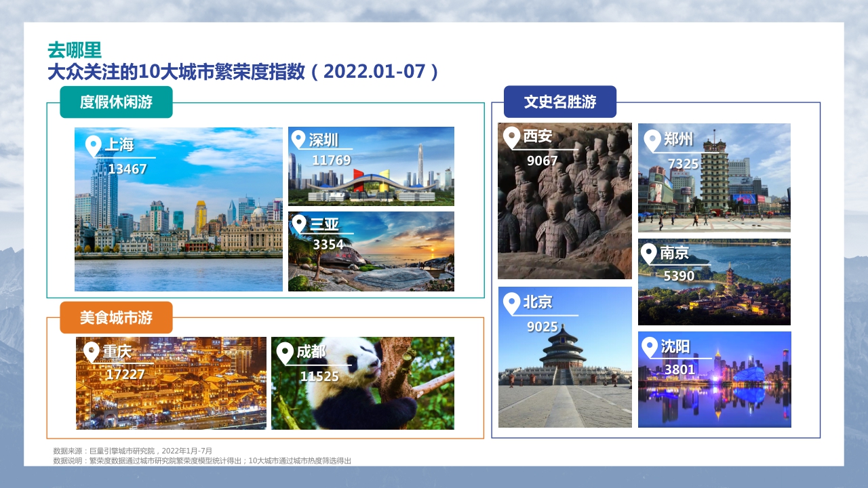Click the location pin icon on 成都
This screenshot has height=488, width=868.
click(285, 351)
